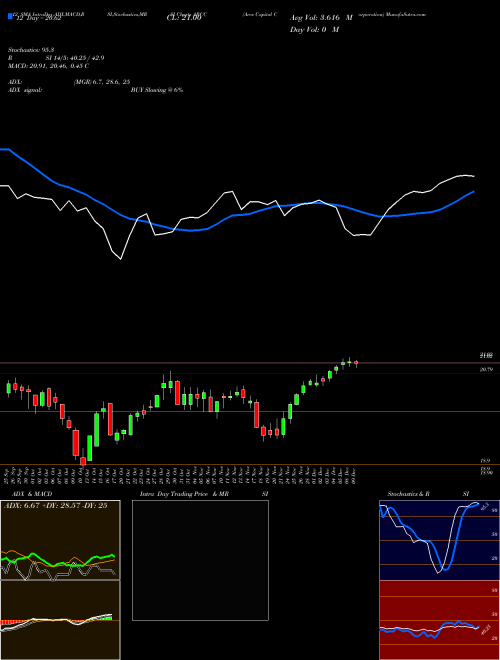Click the 'Day Vol: 0 M' value
This screenshot has height=660, width=500.
point(314,29)
